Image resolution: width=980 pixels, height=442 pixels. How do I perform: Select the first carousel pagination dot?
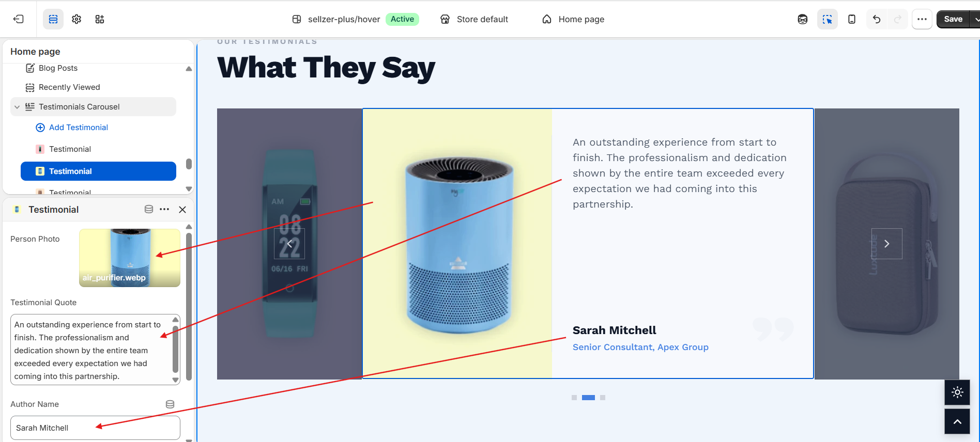[x=574, y=398]
